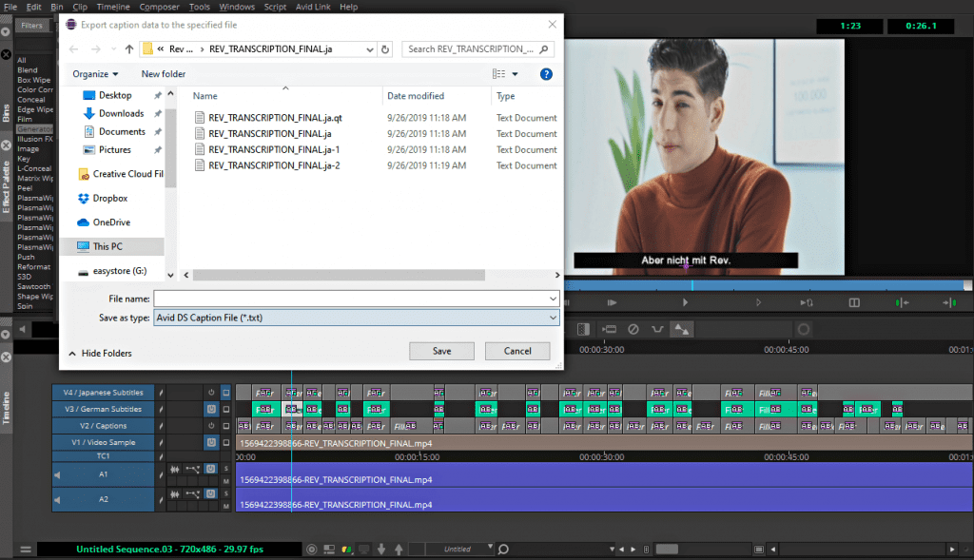Viewport: 974px width, 560px height.
Task: Click the blue help question mark icon
Action: (546, 73)
